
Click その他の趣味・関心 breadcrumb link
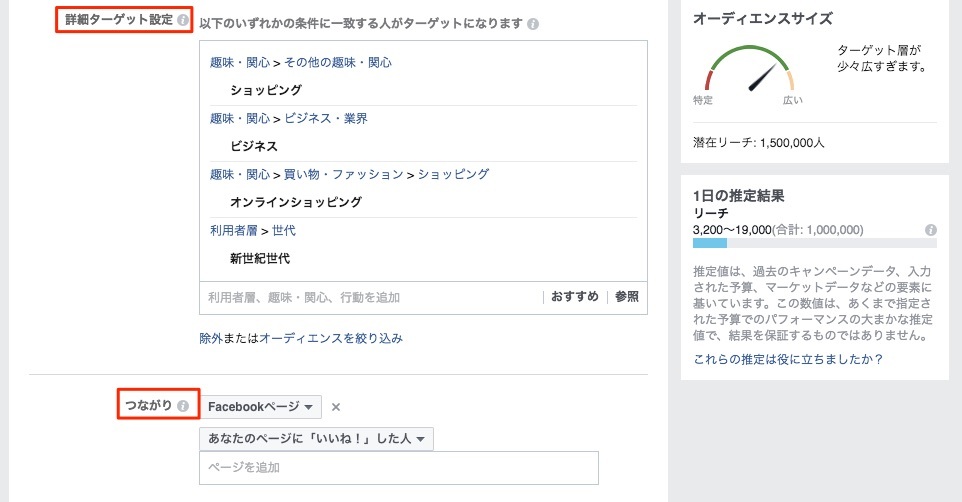338,62
